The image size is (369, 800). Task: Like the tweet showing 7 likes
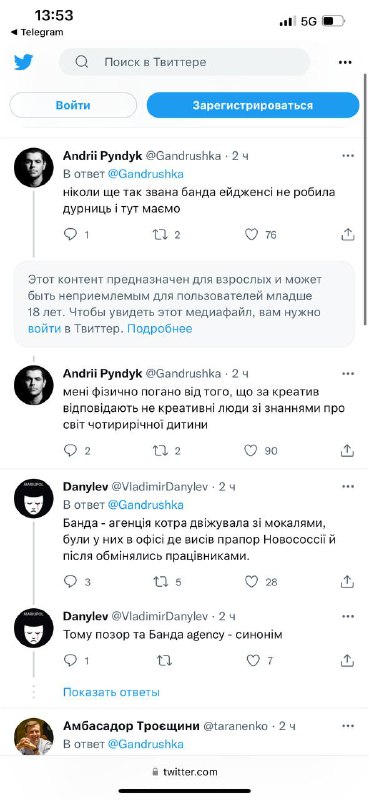click(253, 660)
